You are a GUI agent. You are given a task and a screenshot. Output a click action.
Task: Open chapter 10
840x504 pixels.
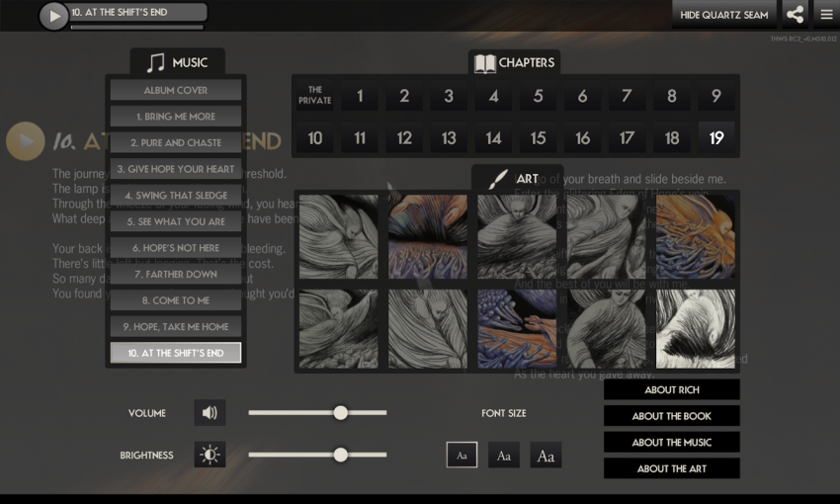(x=315, y=137)
